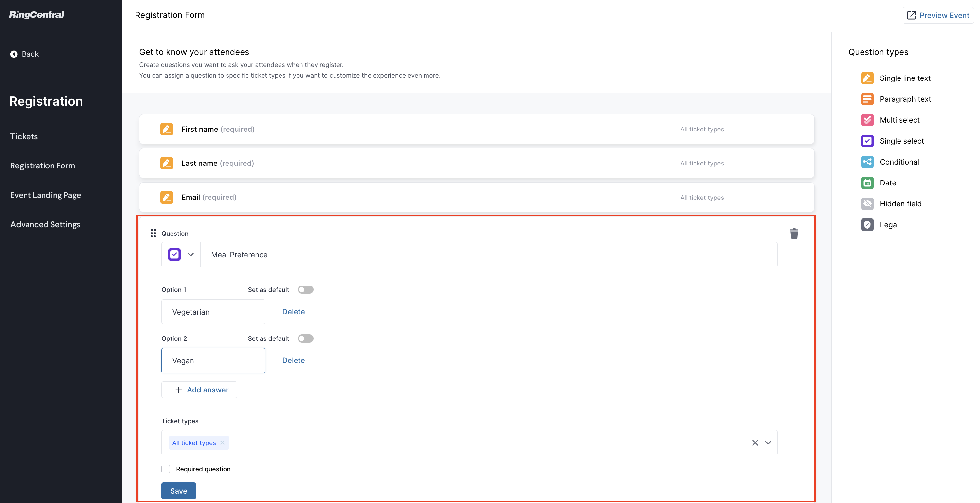Open Registration Form in the sidebar

43,166
